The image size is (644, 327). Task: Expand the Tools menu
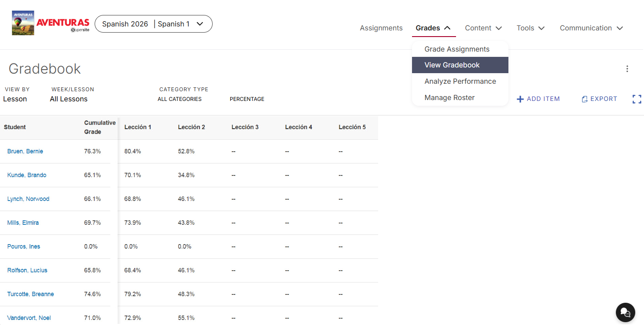[530, 28]
